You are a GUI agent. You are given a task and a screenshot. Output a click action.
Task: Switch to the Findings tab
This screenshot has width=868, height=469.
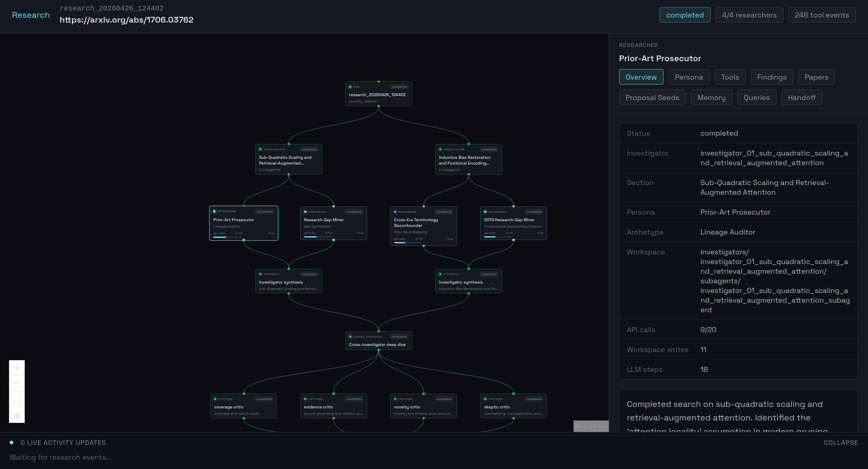[771, 77]
